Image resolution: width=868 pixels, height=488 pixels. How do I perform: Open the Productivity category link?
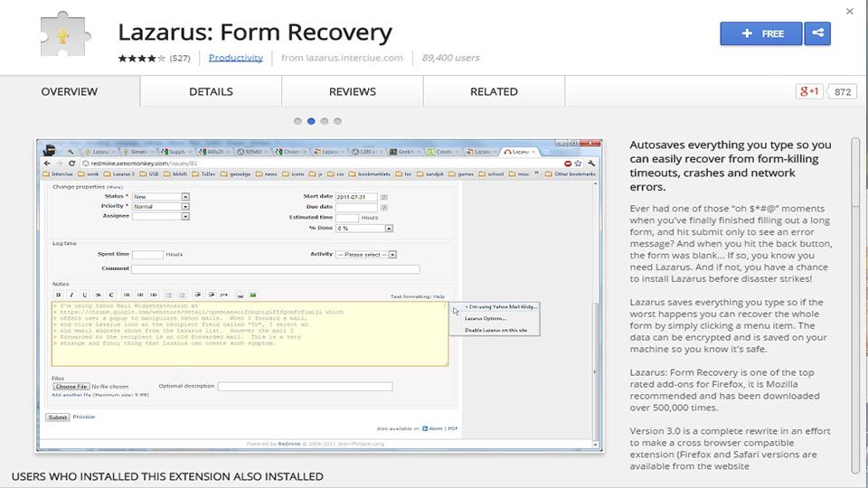(x=236, y=58)
